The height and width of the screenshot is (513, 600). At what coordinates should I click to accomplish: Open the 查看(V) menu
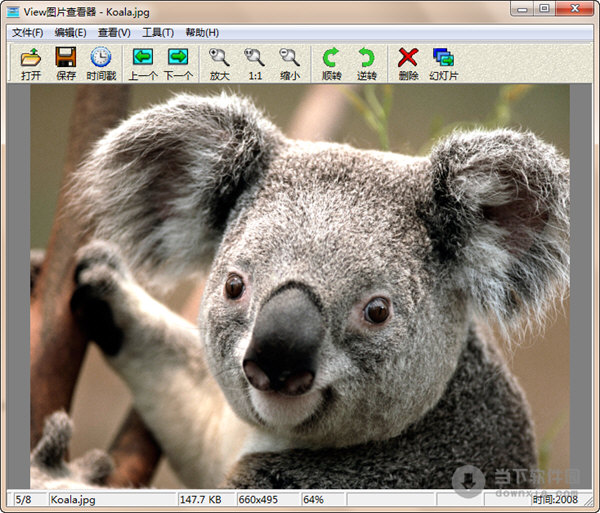(114, 33)
